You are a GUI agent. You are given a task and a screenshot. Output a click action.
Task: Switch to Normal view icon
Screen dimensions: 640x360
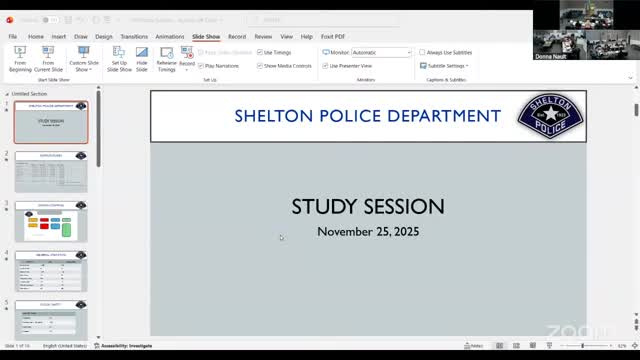click(499, 346)
